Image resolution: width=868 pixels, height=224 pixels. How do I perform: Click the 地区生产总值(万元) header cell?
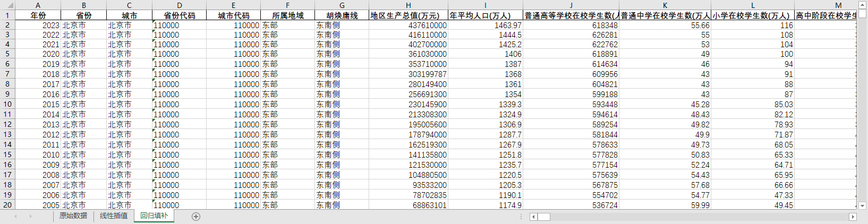(x=409, y=15)
